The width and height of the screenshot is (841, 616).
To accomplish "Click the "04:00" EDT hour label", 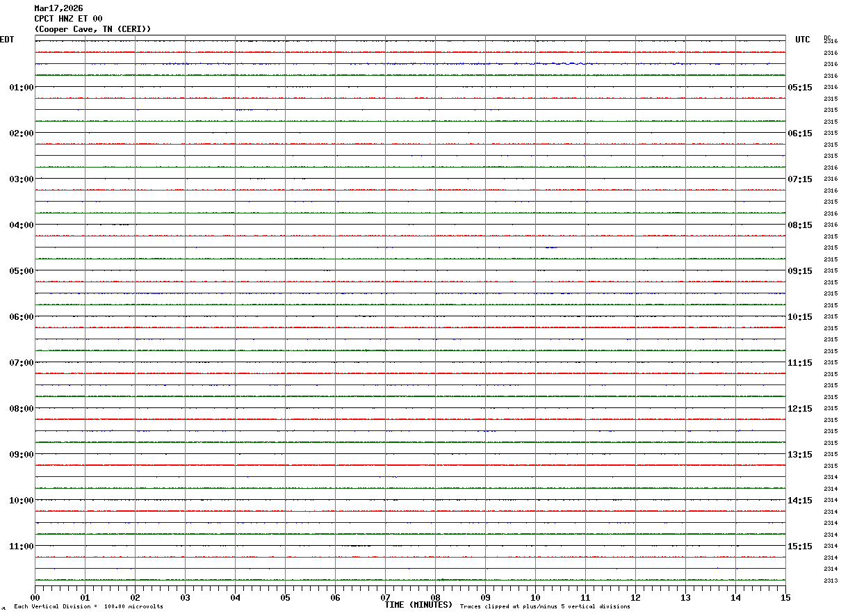I will click(22, 225).
